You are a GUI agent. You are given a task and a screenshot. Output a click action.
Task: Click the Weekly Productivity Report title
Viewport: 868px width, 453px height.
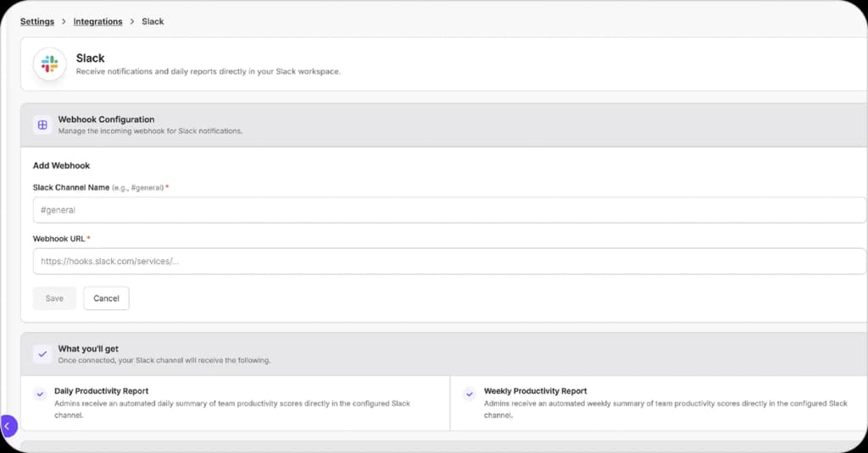coord(536,391)
